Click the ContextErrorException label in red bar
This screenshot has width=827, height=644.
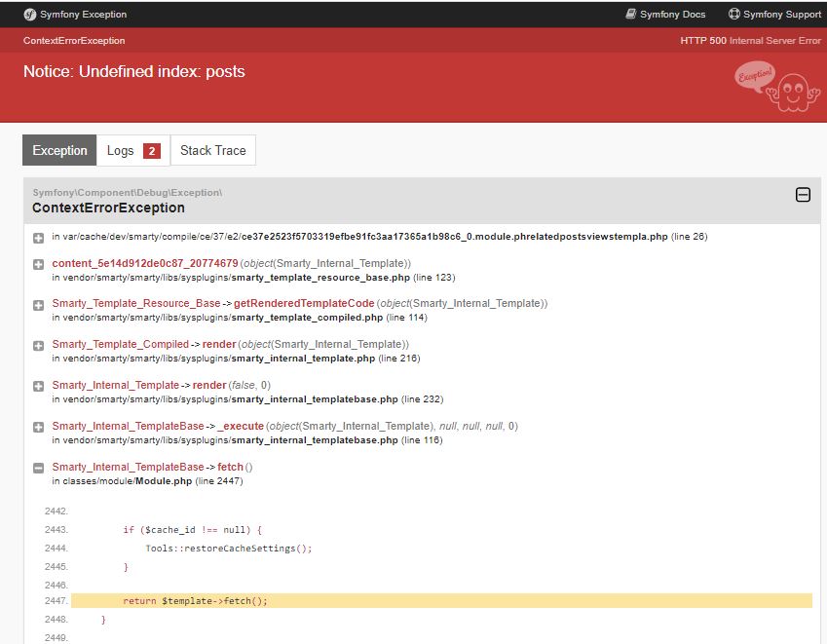(x=74, y=41)
